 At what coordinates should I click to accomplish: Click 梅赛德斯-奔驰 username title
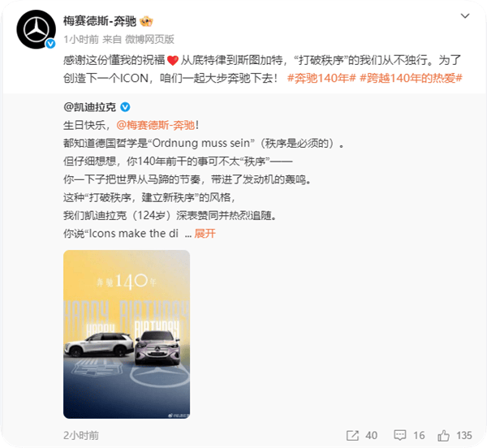[x=100, y=21]
